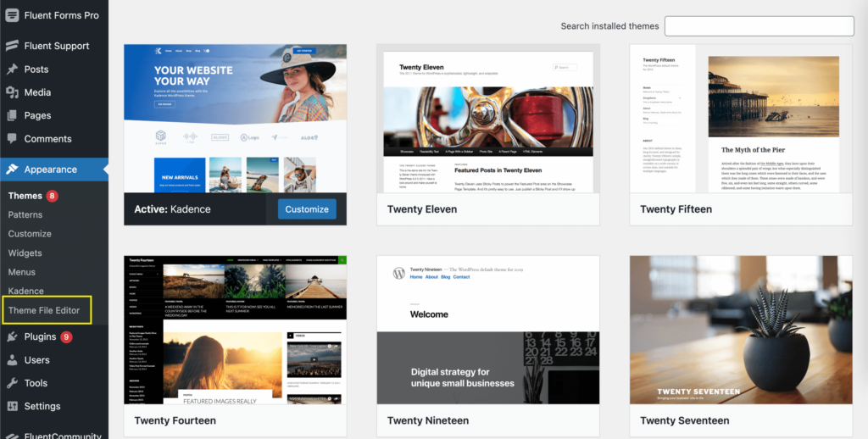Open Theme File Editor
Viewport: 868px width, 439px height.
[x=44, y=310]
